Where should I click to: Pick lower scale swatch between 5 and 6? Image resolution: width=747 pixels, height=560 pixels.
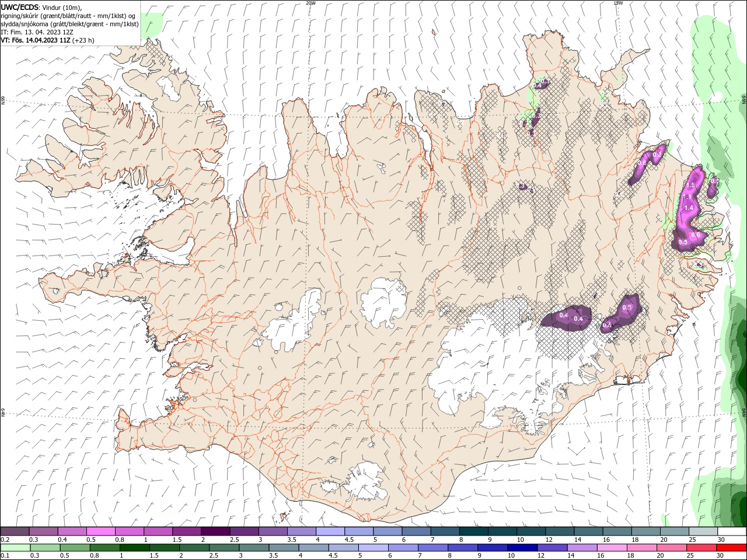pos(374,548)
